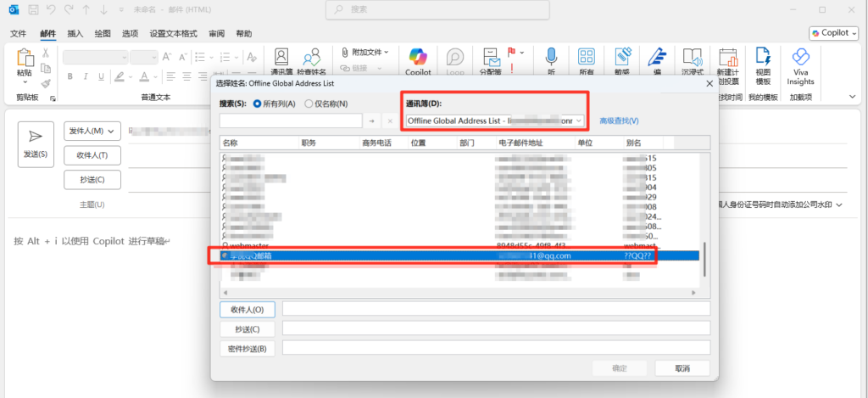This screenshot has width=868, height=398.
Task: Click the search go arrow in dialog
Action: 371,121
